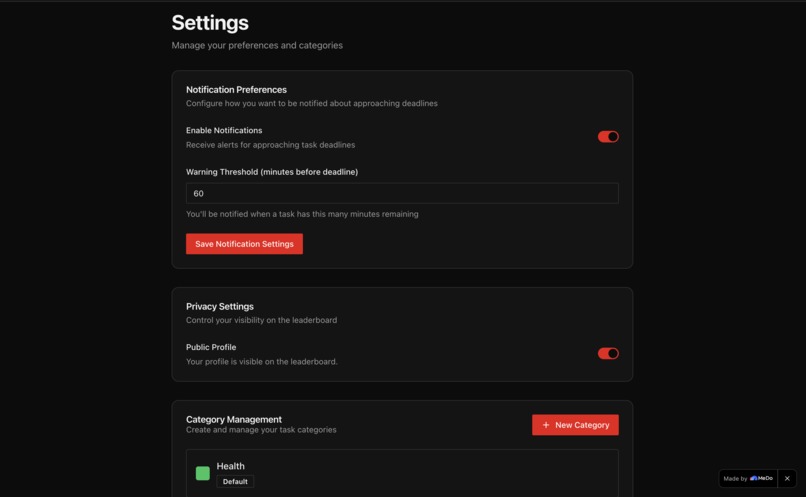Click the Enable Notifications label
This screenshot has width=806, height=497.
click(224, 131)
